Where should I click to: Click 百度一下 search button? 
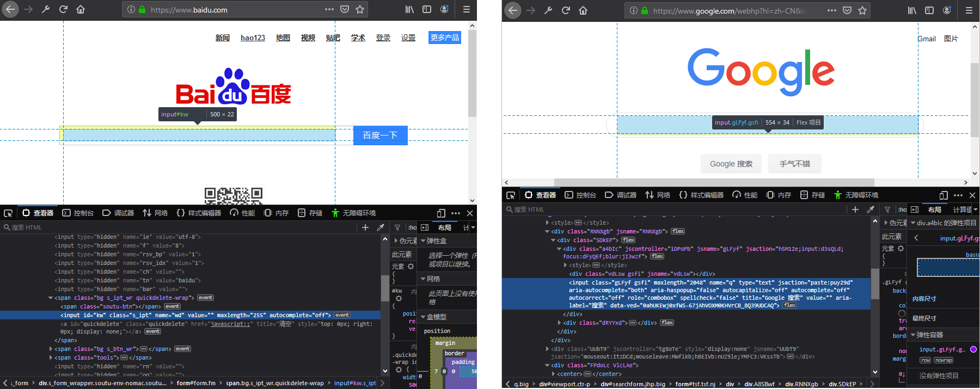point(380,135)
